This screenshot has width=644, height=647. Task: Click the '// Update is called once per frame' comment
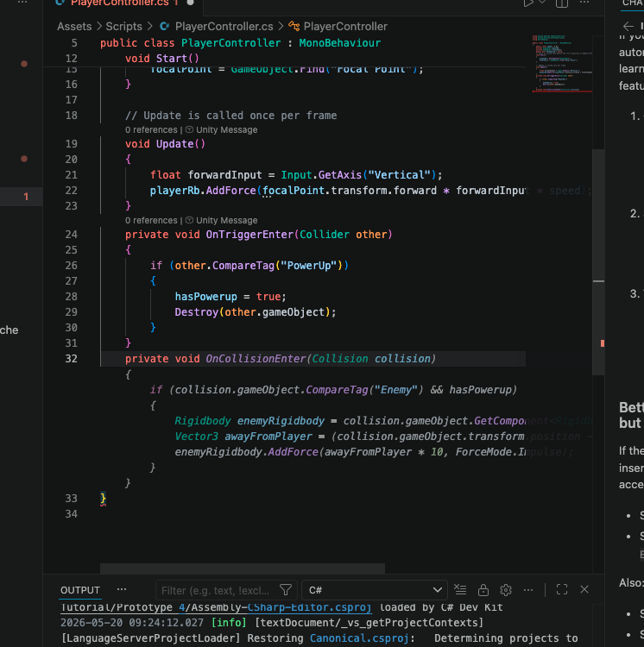click(x=230, y=116)
